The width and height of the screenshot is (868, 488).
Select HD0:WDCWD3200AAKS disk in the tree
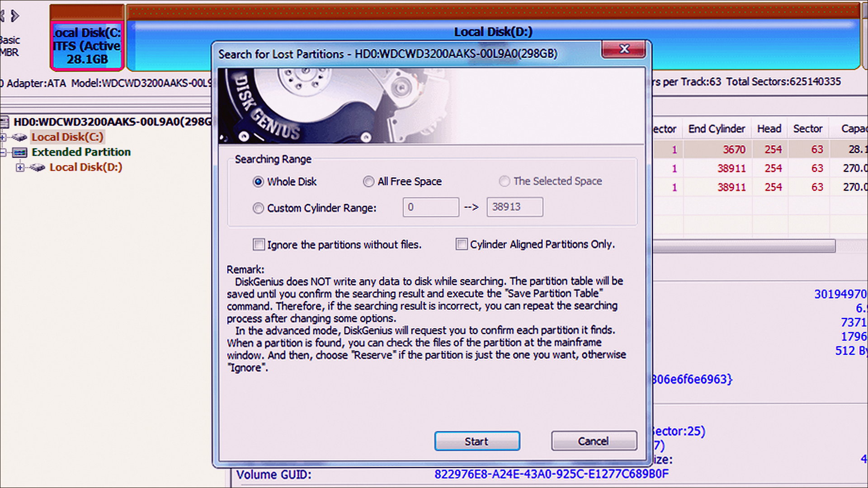112,122
